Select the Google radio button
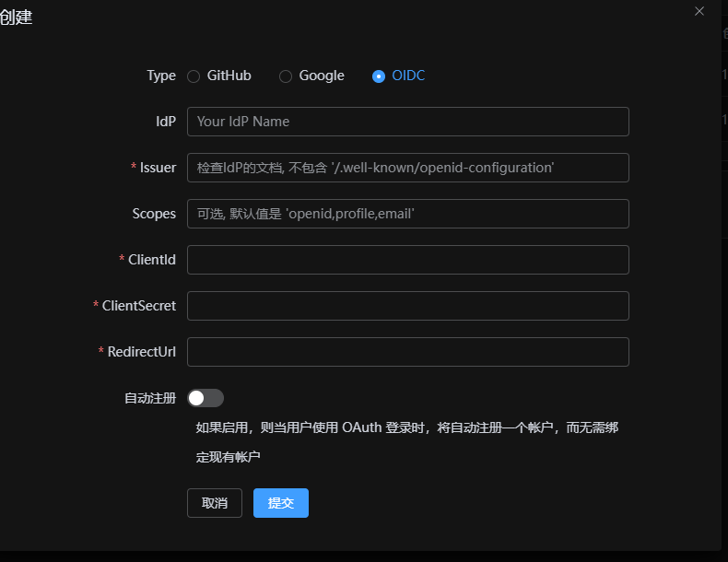 coord(286,76)
